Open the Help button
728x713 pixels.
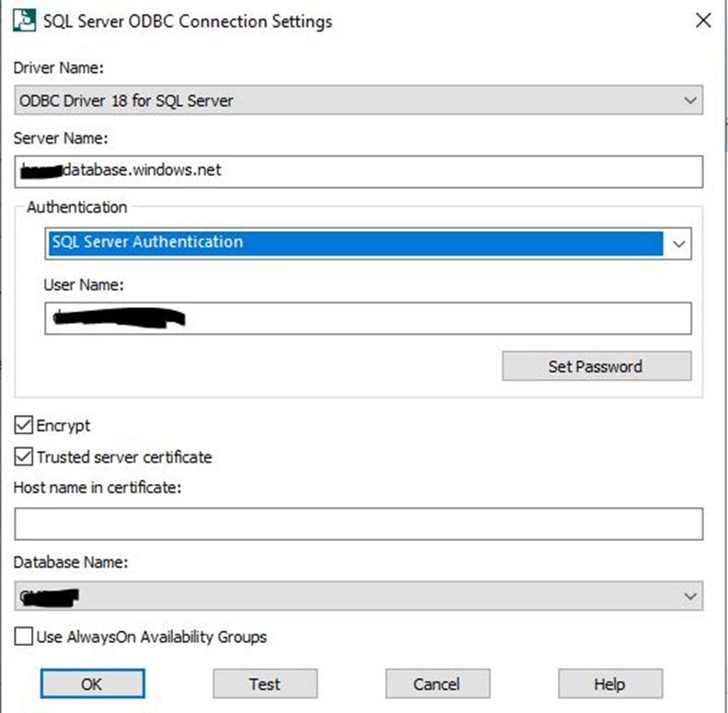(609, 684)
